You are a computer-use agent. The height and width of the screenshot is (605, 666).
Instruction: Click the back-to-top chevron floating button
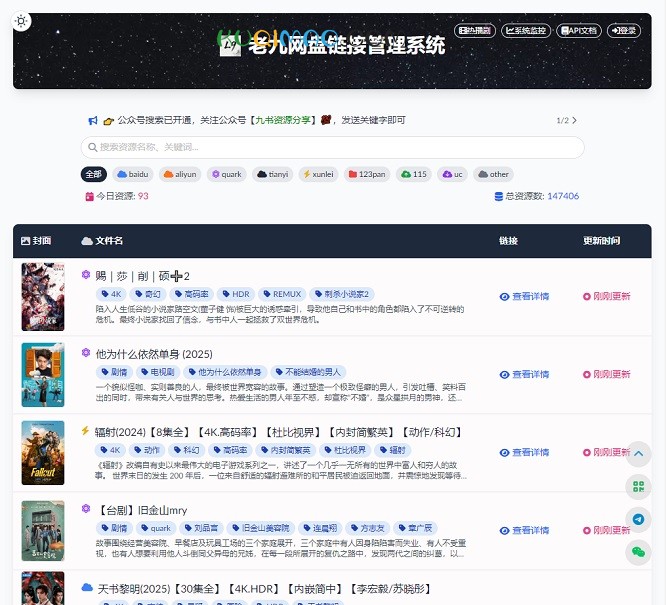[638, 454]
